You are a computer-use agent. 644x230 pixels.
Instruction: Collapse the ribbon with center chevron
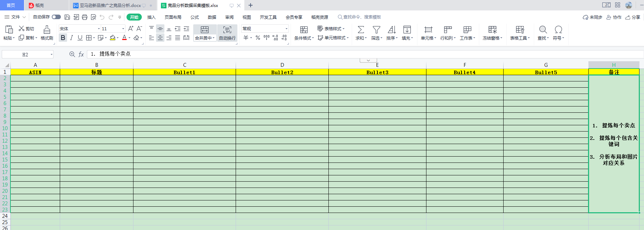368,60
